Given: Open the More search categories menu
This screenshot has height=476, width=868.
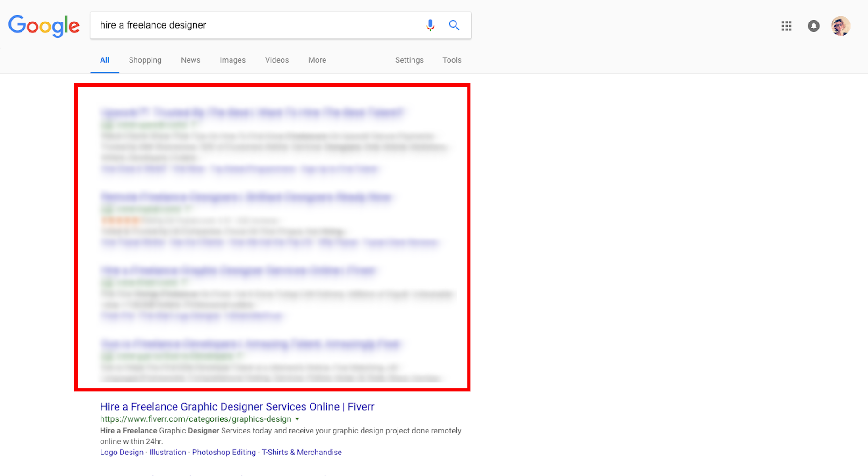Looking at the screenshot, I should [x=317, y=60].
